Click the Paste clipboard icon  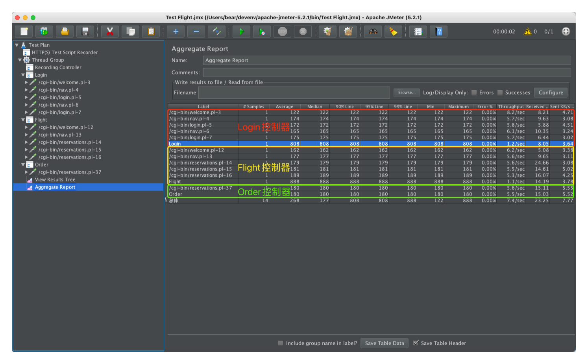pyautogui.click(x=151, y=31)
